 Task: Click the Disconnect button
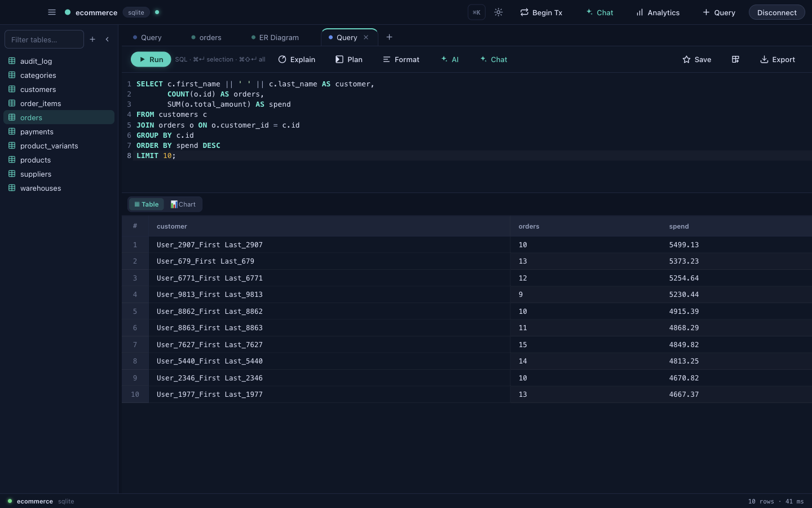pyautogui.click(x=776, y=12)
